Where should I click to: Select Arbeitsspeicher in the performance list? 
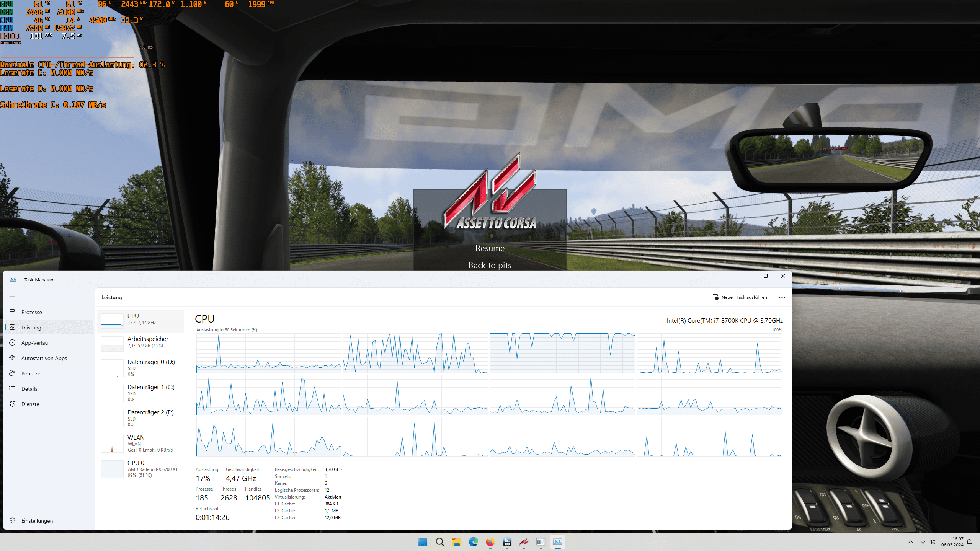point(141,343)
